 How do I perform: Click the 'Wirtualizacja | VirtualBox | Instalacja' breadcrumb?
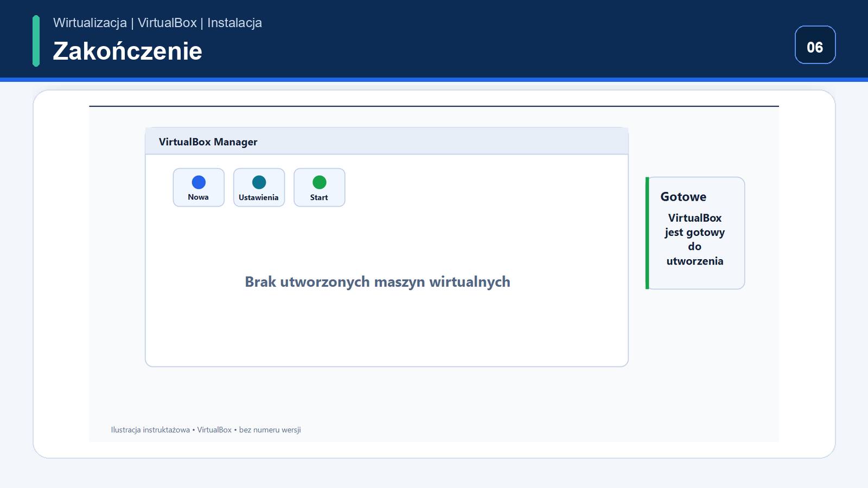coord(157,23)
